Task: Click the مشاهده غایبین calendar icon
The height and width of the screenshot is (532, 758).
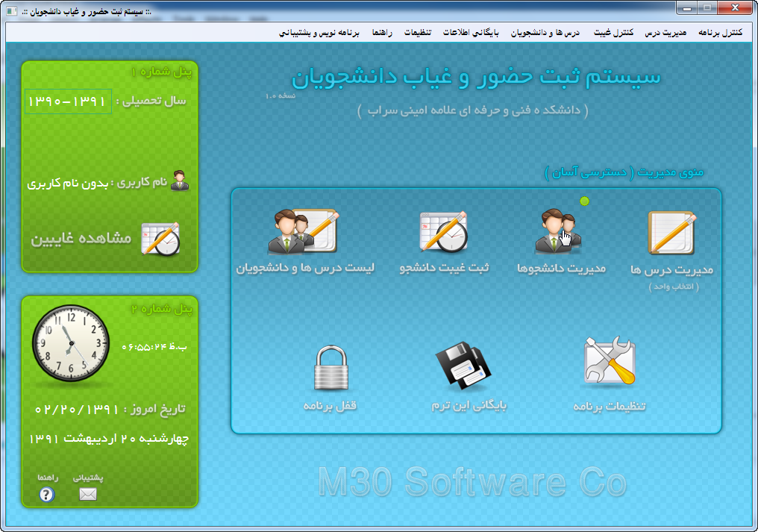Action: pyautogui.click(x=160, y=239)
